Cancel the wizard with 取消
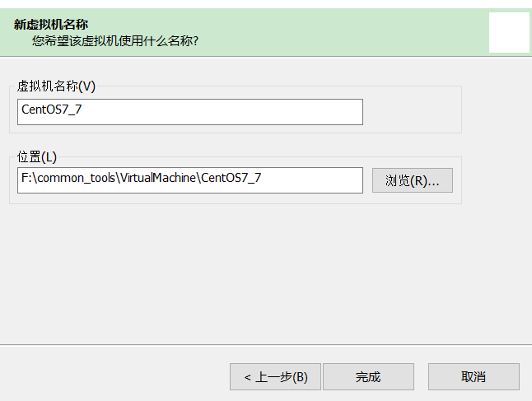This screenshot has height=401, width=532. click(474, 376)
